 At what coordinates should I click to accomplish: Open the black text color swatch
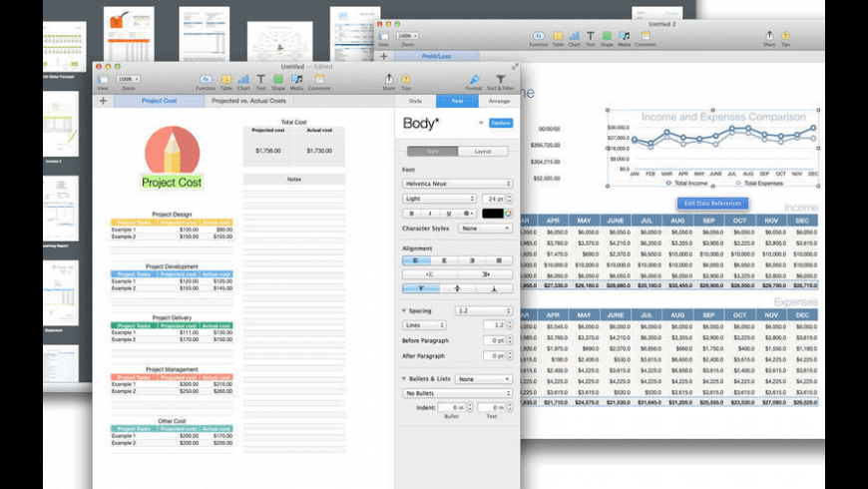(x=492, y=214)
